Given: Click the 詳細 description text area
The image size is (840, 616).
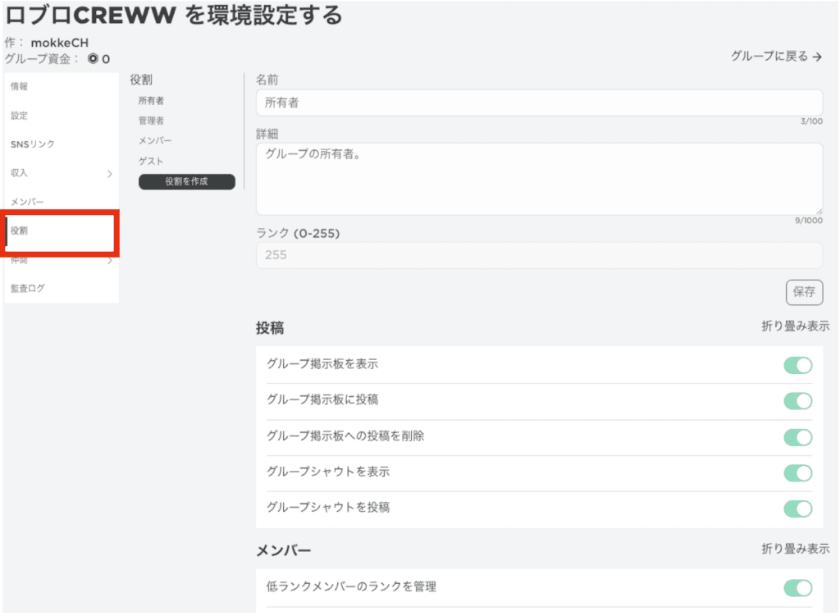Looking at the screenshot, I should coord(539,179).
